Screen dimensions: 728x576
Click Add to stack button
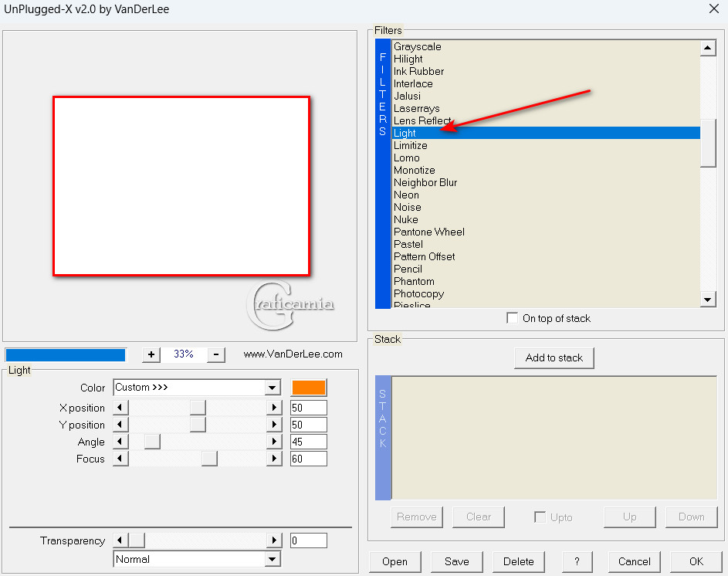tap(554, 357)
